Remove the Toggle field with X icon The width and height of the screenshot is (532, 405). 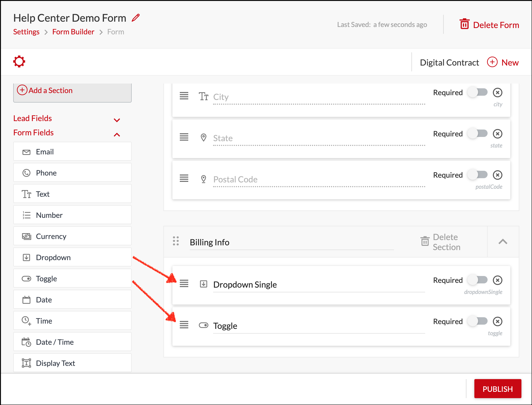(497, 321)
